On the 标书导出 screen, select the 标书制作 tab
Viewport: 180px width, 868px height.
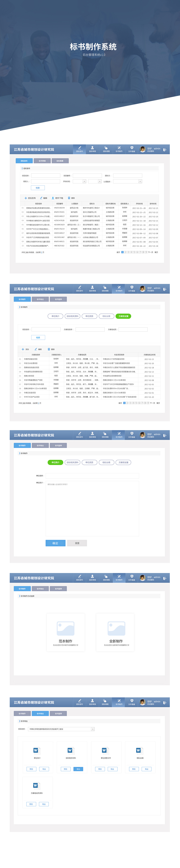click(x=22, y=713)
